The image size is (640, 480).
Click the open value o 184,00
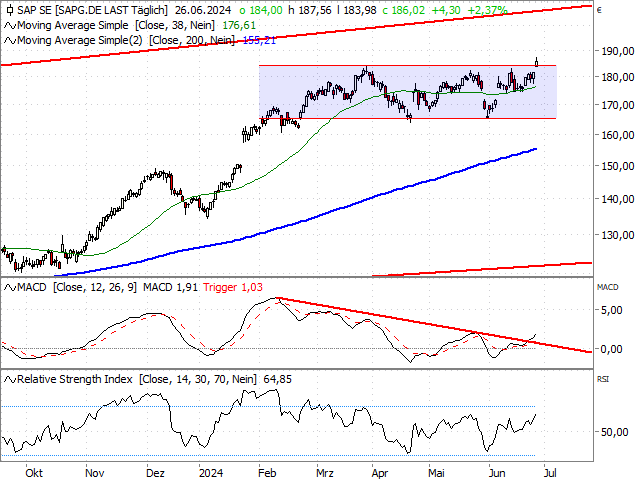click(x=260, y=10)
